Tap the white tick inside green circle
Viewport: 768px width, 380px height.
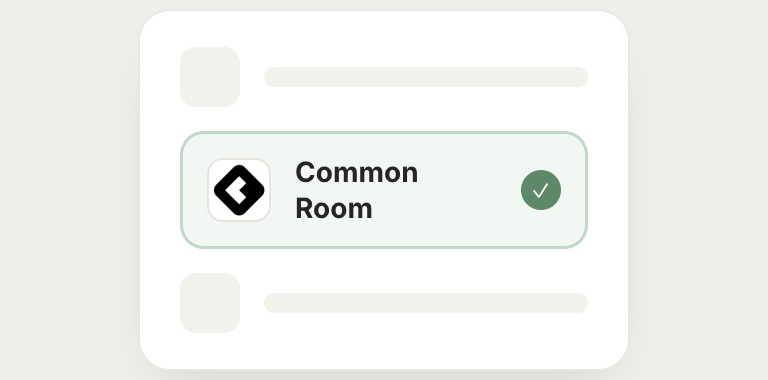[x=541, y=190]
